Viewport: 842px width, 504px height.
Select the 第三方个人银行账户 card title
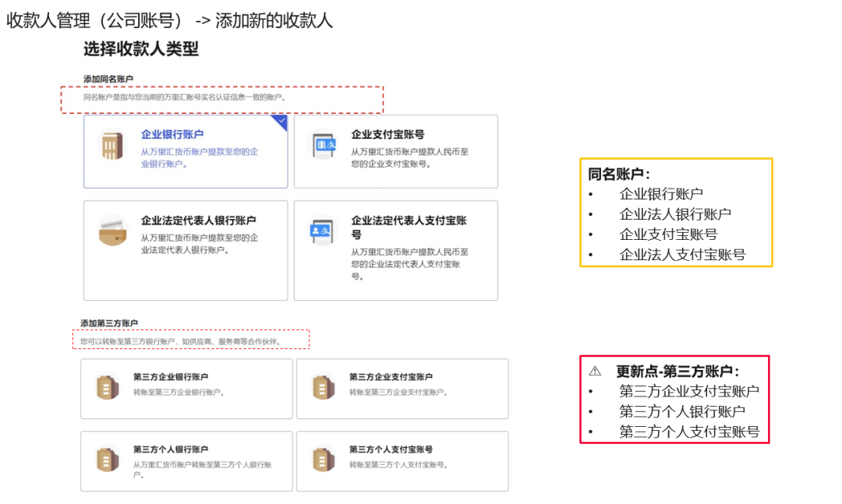[x=171, y=449]
